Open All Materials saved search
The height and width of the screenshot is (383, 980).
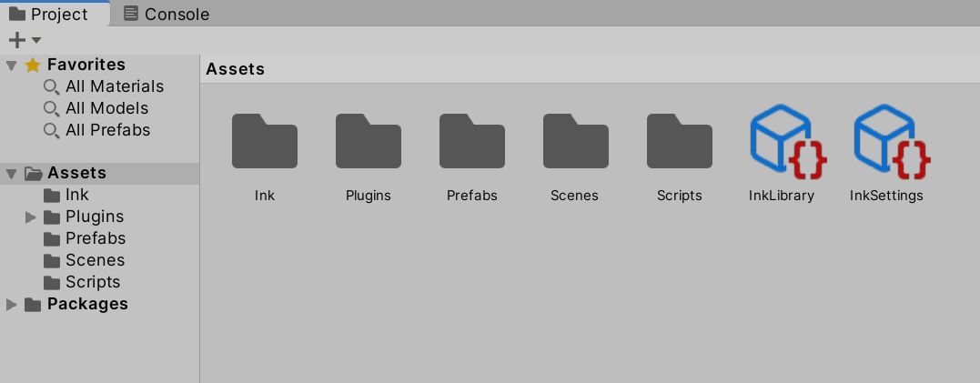pyautogui.click(x=114, y=86)
